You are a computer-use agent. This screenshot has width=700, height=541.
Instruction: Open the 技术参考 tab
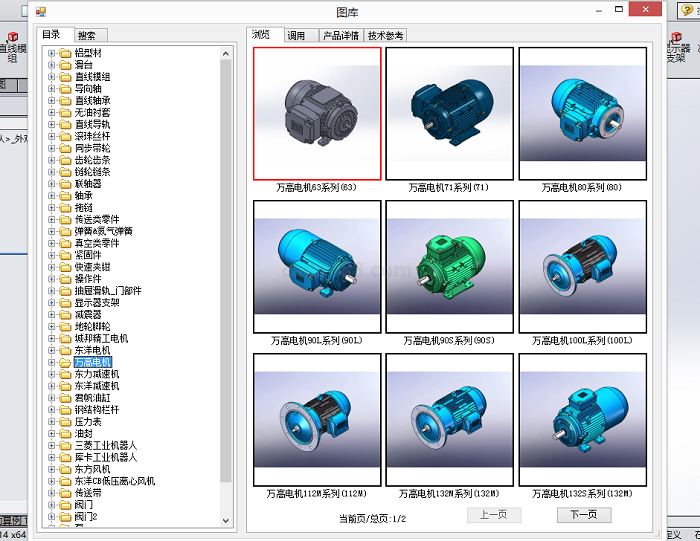point(386,35)
